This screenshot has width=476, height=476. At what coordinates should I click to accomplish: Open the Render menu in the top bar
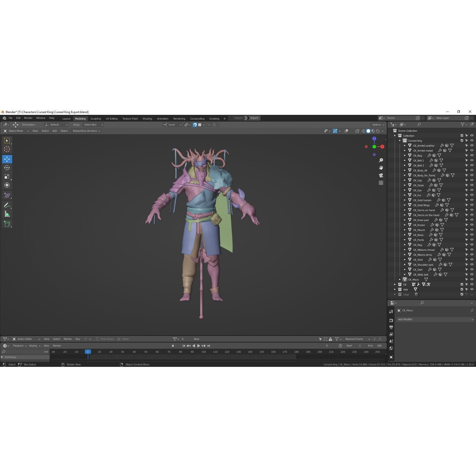pos(28,118)
